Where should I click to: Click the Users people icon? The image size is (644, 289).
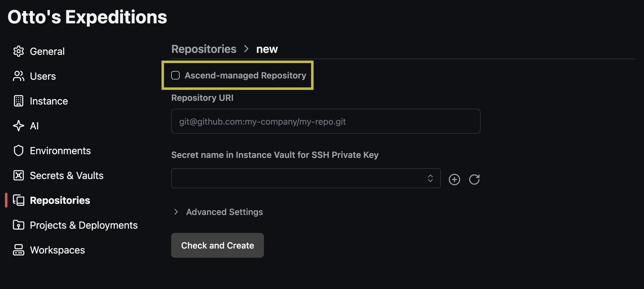tap(19, 76)
